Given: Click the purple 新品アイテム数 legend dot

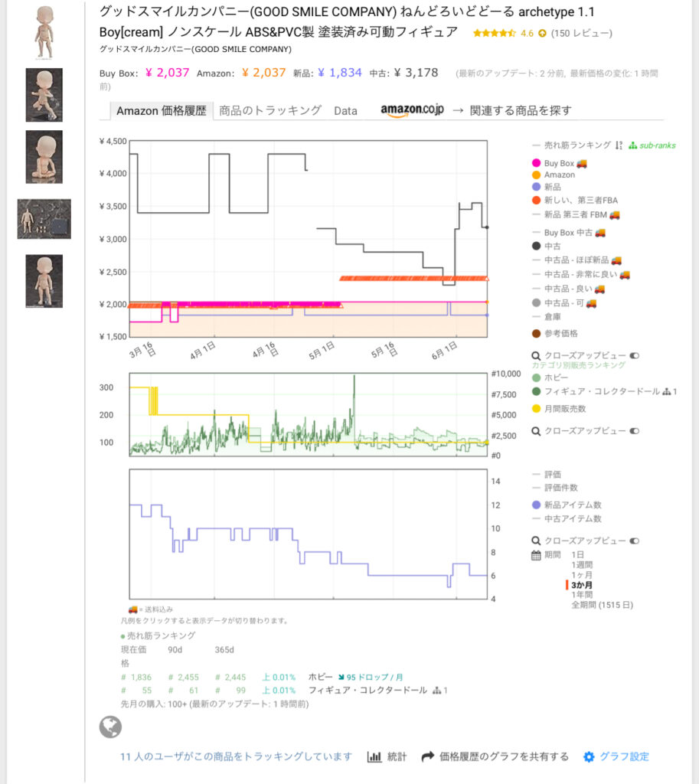Looking at the screenshot, I should (x=537, y=505).
